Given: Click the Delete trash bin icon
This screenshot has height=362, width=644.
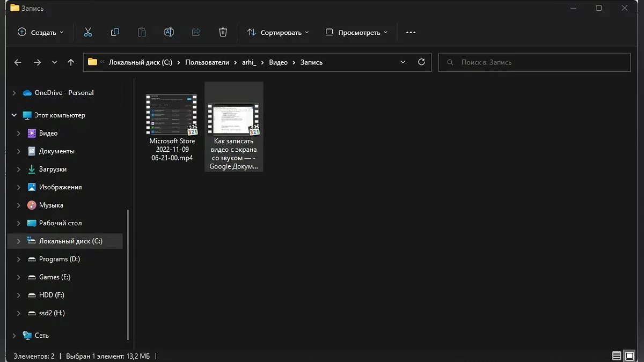Looking at the screenshot, I should 223,32.
